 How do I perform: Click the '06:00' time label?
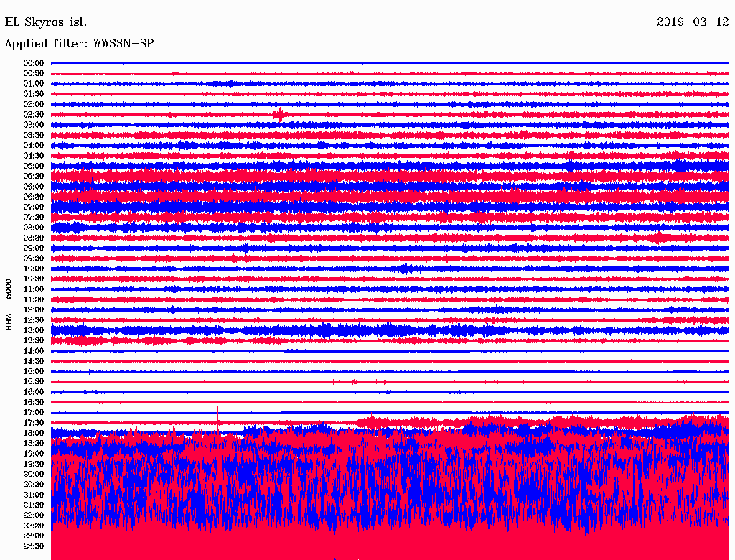click(34, 186)
